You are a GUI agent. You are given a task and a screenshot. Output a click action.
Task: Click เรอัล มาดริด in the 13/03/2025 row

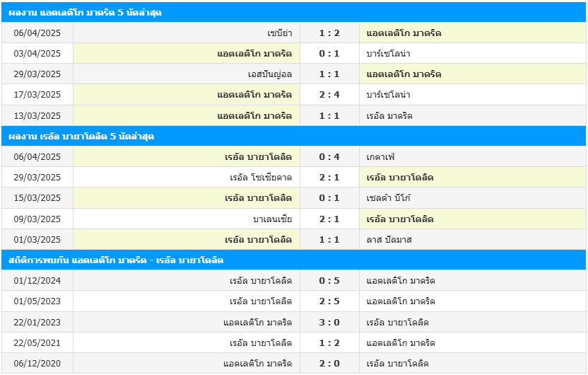click(x=389, y=115)
